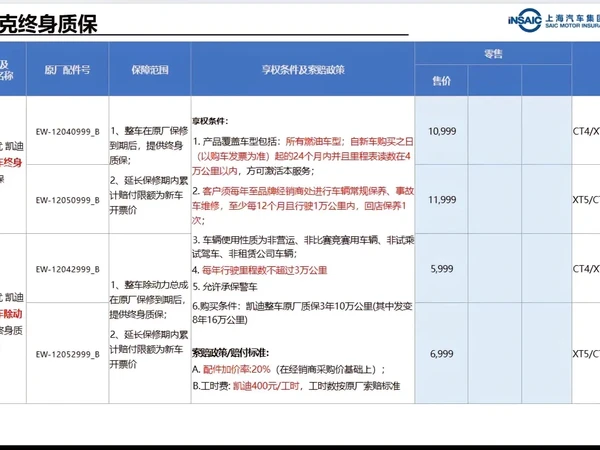
Task: Click the red text 每年行驶里程数不超过3万公里
Action: point(264,270)
